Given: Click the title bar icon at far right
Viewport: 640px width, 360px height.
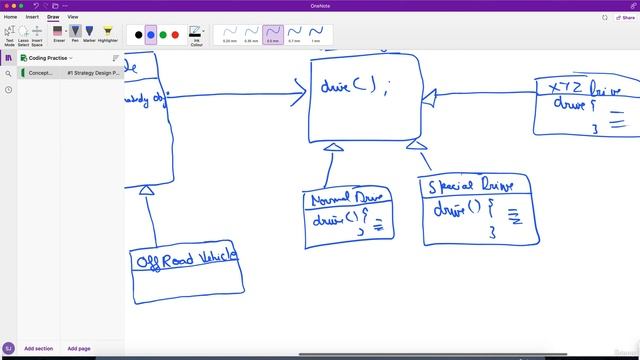Looking at the screenshot, I should point(633,6).
